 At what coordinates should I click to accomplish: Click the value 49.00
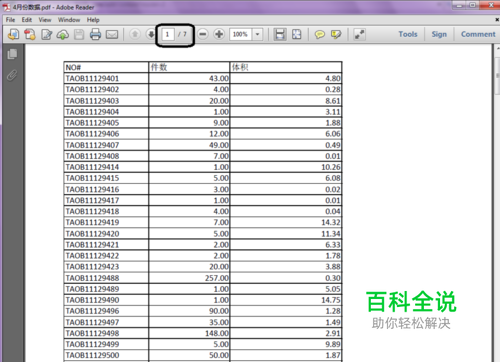click(x=219, y=145)
